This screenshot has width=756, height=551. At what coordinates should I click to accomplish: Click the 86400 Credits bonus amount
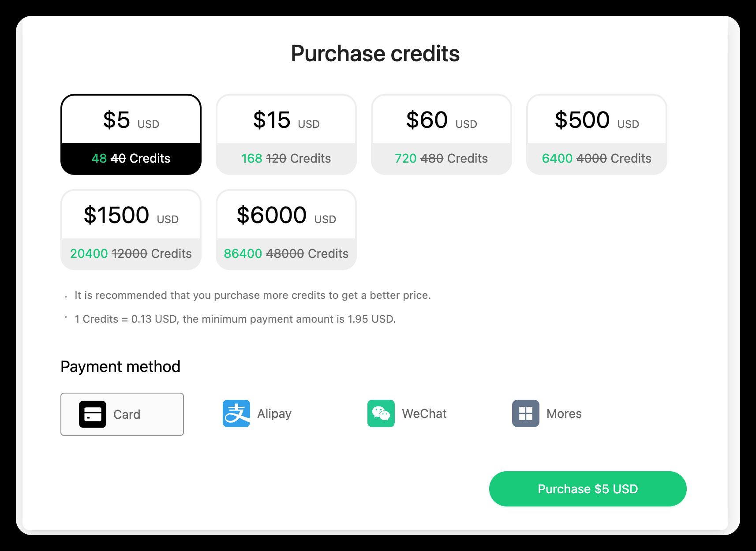(243, 253)
